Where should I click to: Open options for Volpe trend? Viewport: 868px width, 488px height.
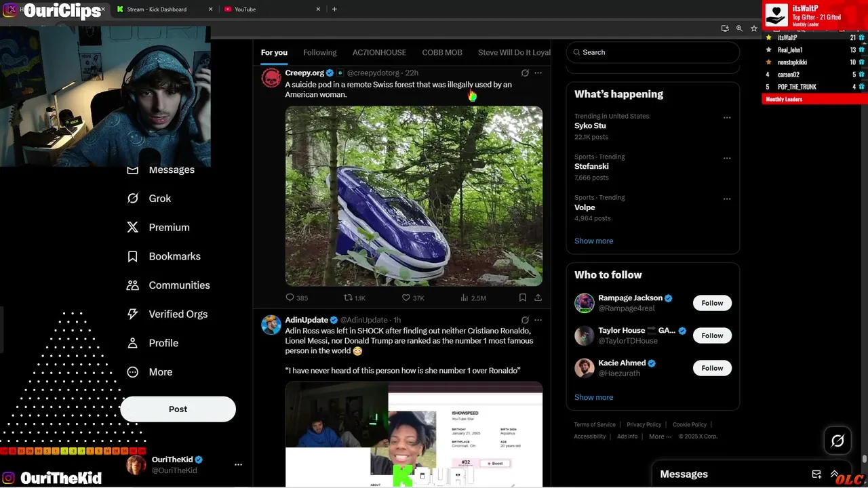click(x=727, y=199)
